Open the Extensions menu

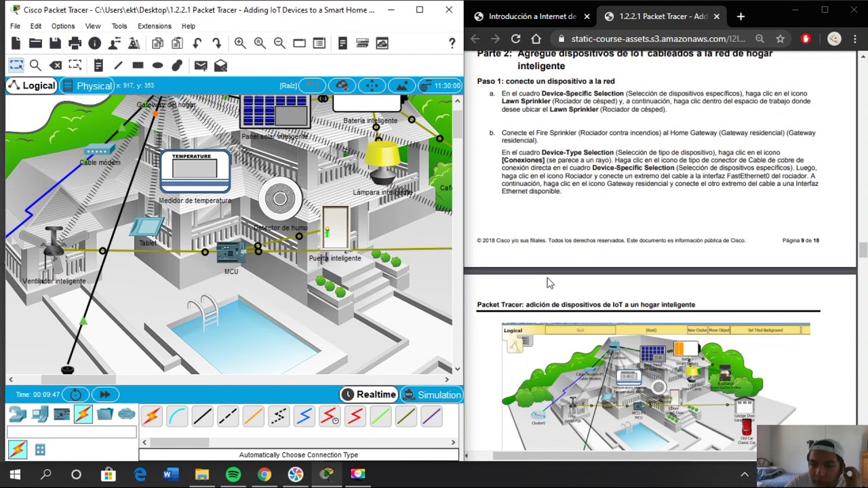154,26
